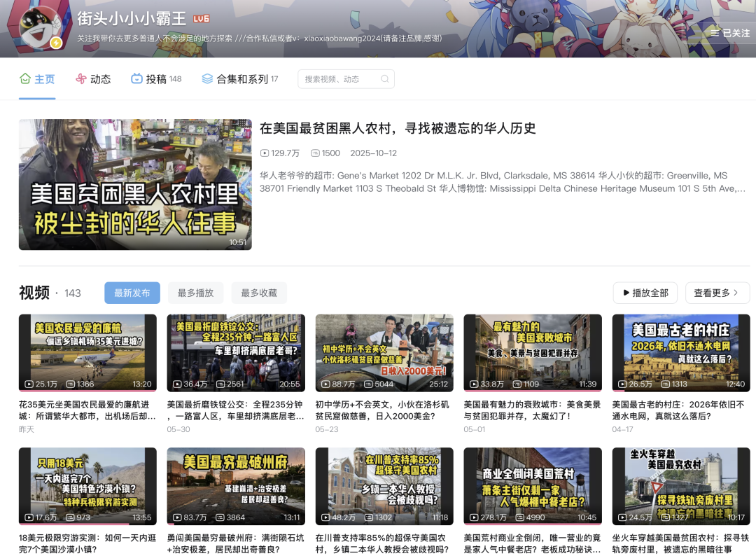Click the LV6 level badge
The height and width of the screenshot is (556, 756).
click(x=201, y=19)
